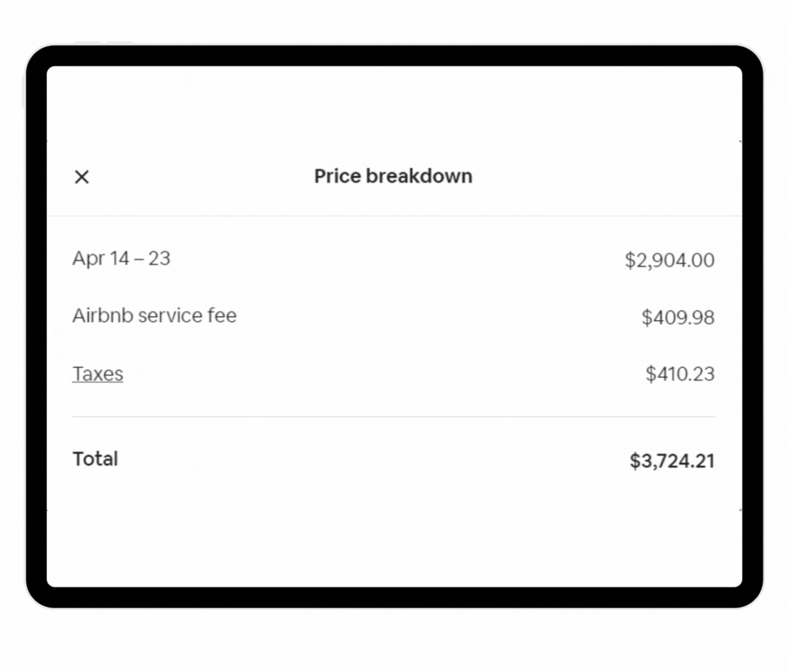
Task: Click the divider line above Total
Action: pos(393,416)
